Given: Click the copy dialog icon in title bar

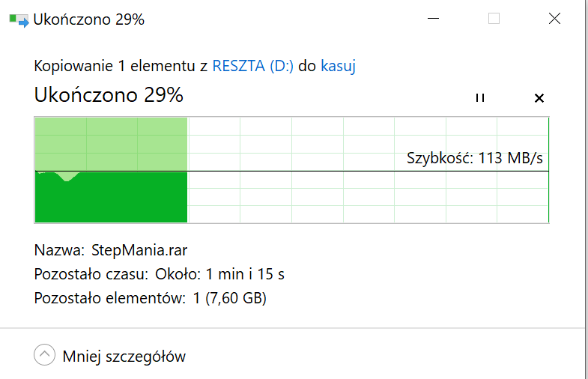Looking at the screenshot, I should (x=19, y=20).
